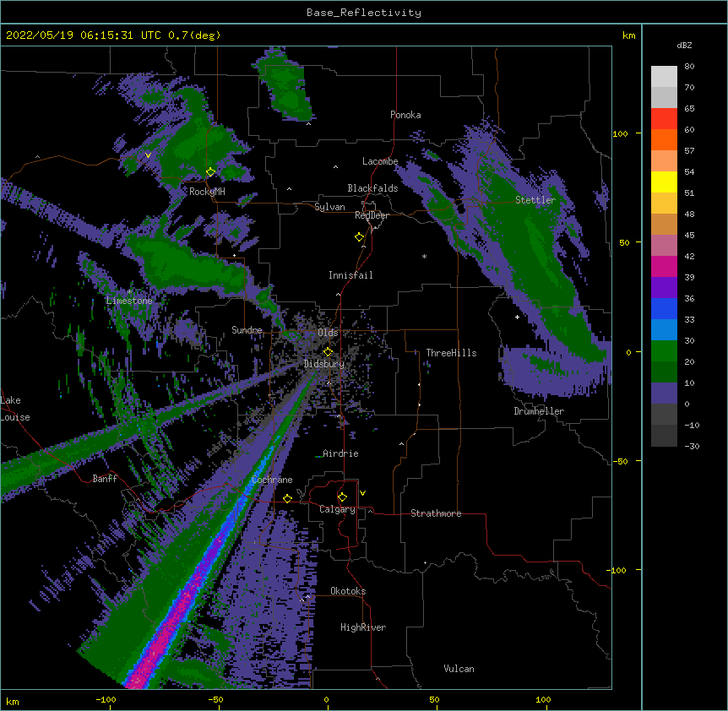Click the yellow V marker east of Calgary
This screenshot has width=728, height=711.
(x=362, y=493)
